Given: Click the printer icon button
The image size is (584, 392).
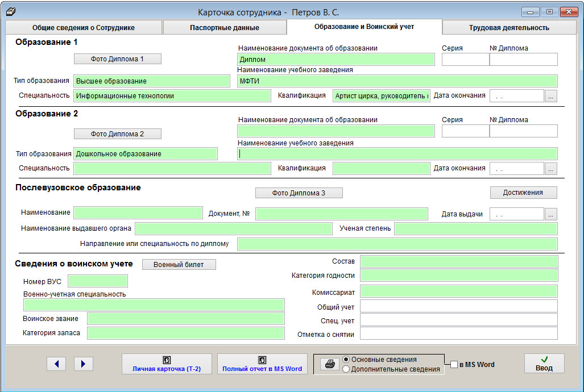Looking at the screenshot, I should (x=330, y=364).
